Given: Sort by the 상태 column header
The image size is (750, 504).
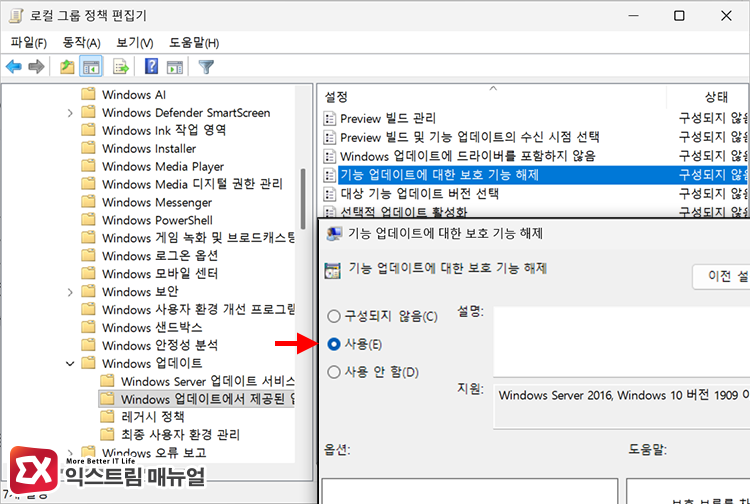Looking at the screenshot, I should pos(716,97).
